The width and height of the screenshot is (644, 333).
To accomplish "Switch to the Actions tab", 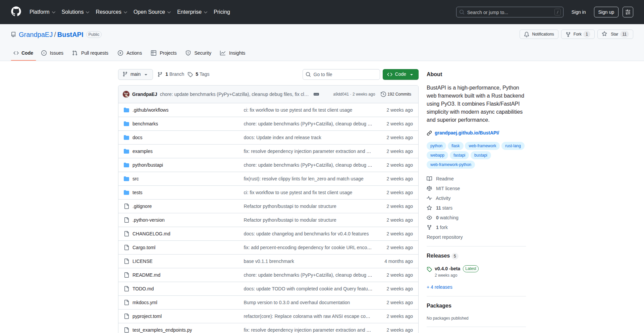I will (130, 53).
